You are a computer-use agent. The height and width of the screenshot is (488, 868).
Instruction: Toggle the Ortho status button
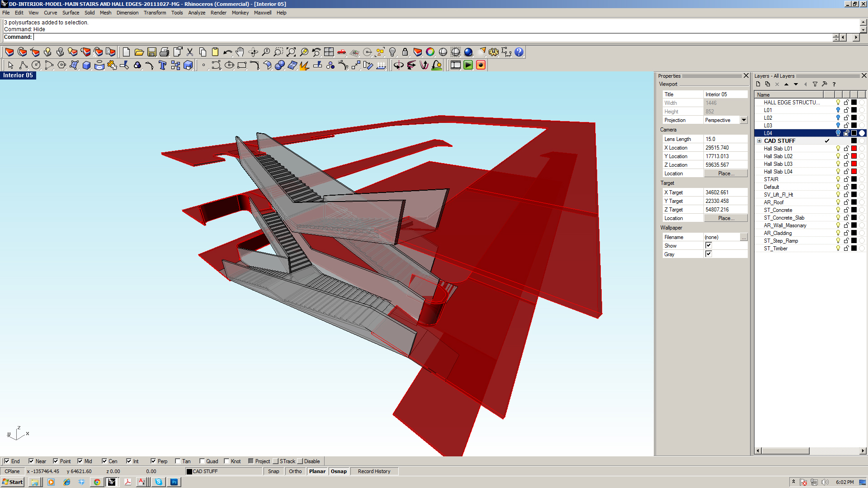pyautogui.click(x=295, y=471)
